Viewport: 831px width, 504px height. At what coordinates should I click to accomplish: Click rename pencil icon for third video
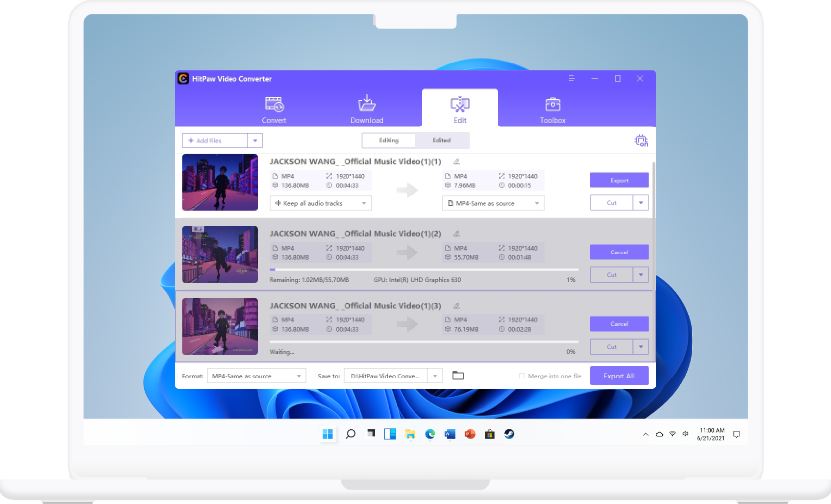(x=456, y=306)
